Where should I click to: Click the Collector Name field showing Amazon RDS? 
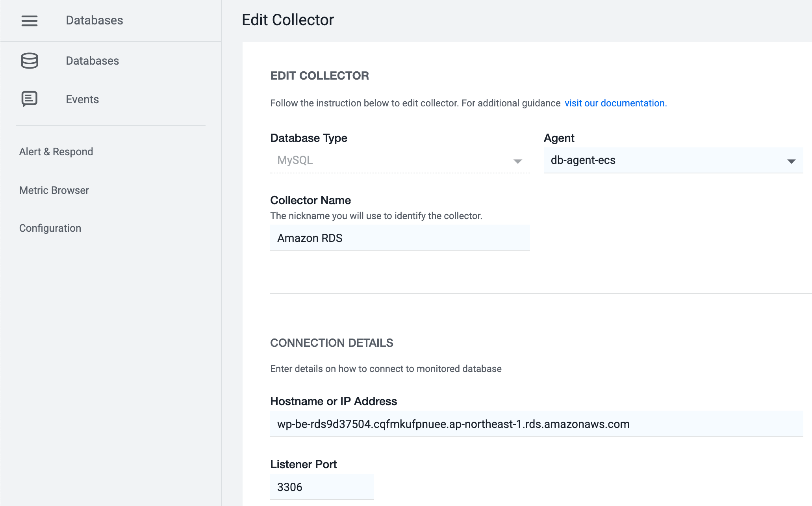tap(400, 238)
